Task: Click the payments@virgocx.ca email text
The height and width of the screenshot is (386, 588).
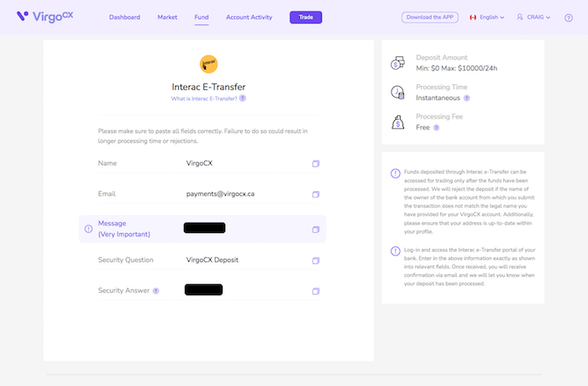Action: point(220,194)
